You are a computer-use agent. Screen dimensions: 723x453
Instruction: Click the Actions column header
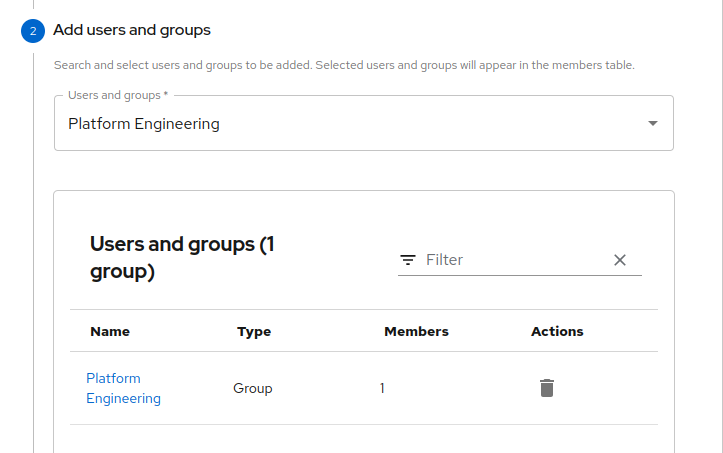pyautogui.click(x=557, y=331)
